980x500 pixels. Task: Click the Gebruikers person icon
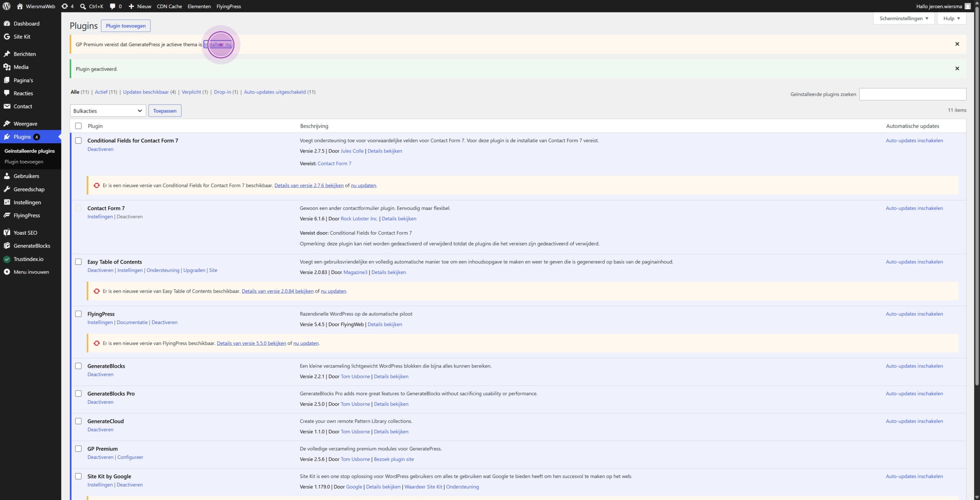click(x=7, y=176)
